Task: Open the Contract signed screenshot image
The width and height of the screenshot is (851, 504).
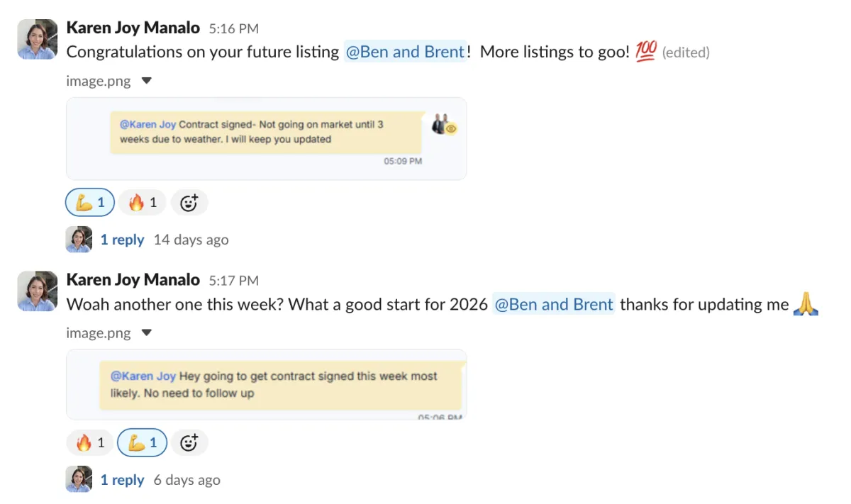Action: tap(266, 138)
